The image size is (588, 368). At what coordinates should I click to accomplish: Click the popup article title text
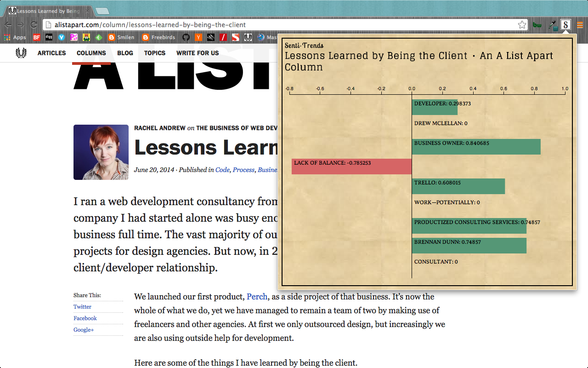click(419, 61)
